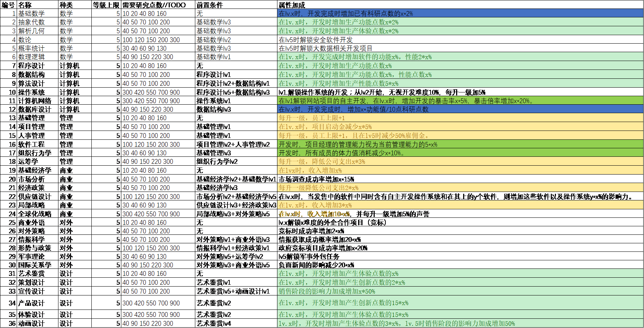644x328 pixels.
Task: Click prerequisite cell 局部战略lv3+对外策略lv5
Action: [x=236, y=214]
